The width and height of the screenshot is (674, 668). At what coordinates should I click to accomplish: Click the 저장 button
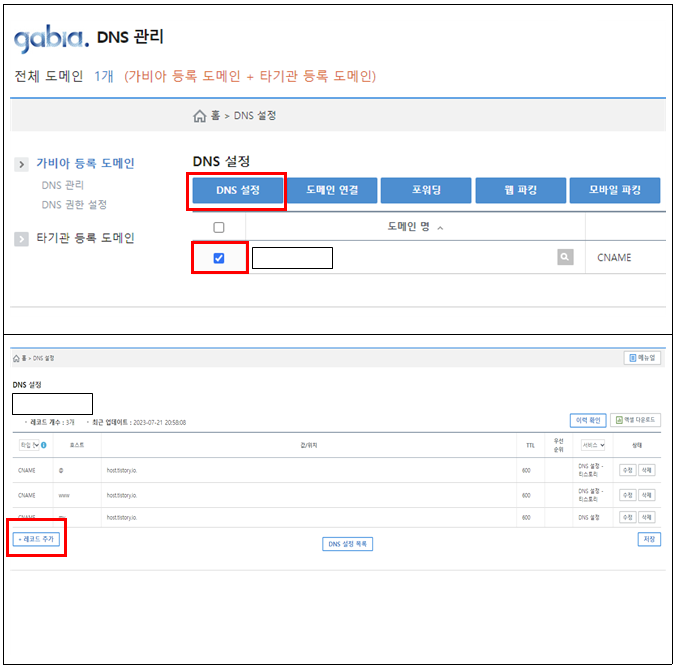pos(649,539)
